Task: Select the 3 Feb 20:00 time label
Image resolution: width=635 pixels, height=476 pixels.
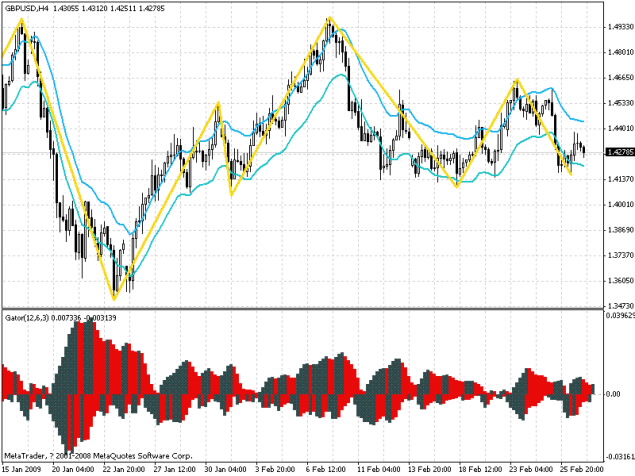Action: (x=276, y=469)
